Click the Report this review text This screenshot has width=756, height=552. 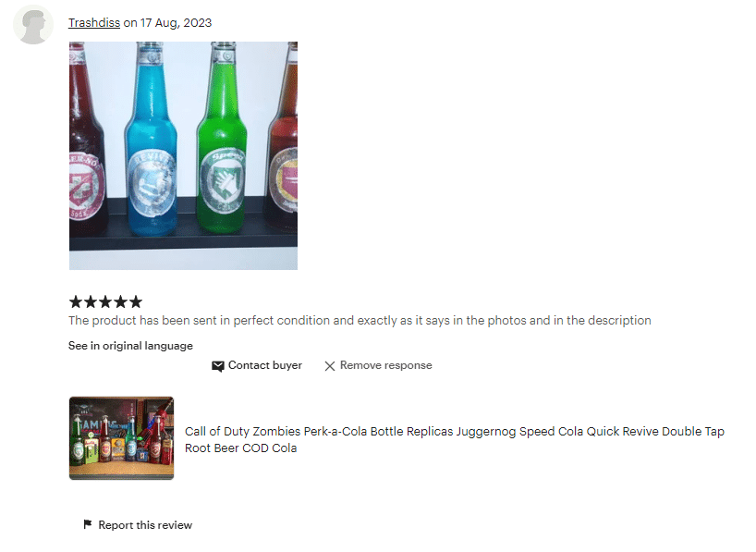click(145, 525)
